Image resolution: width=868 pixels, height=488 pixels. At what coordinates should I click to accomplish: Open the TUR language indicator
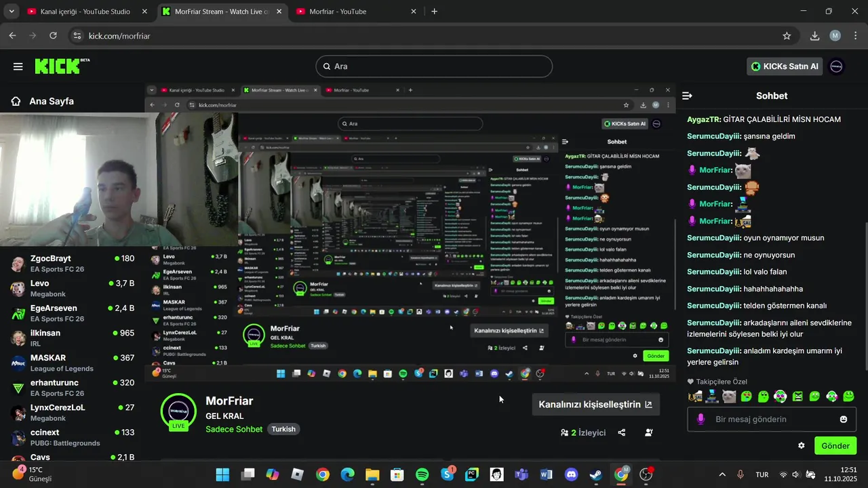point(762,474)
